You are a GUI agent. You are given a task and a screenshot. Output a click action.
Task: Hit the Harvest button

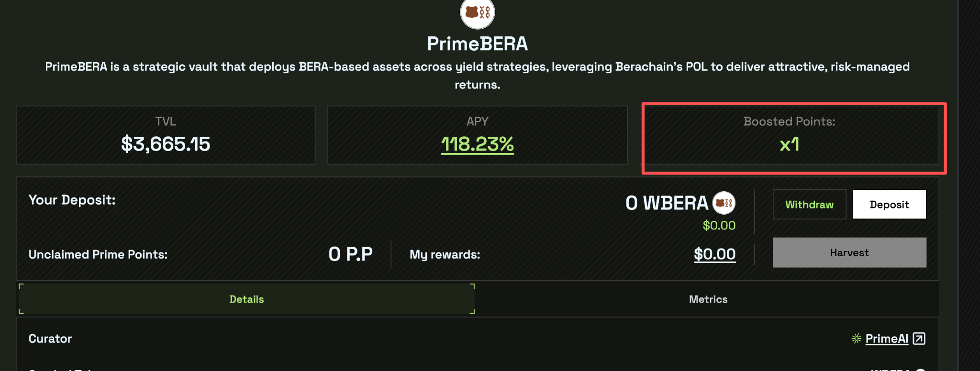849,252
